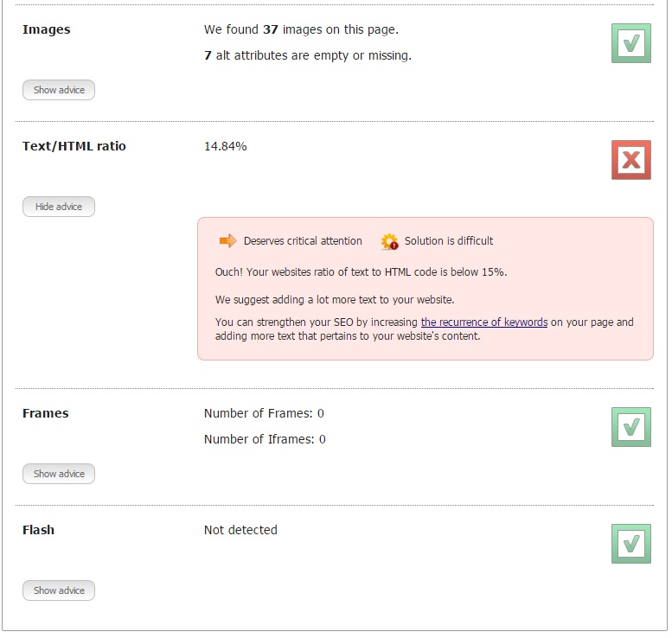Select the Text/HTML ratio heading
This screenshot has height=638, width=672.
[x=74, y=146]
